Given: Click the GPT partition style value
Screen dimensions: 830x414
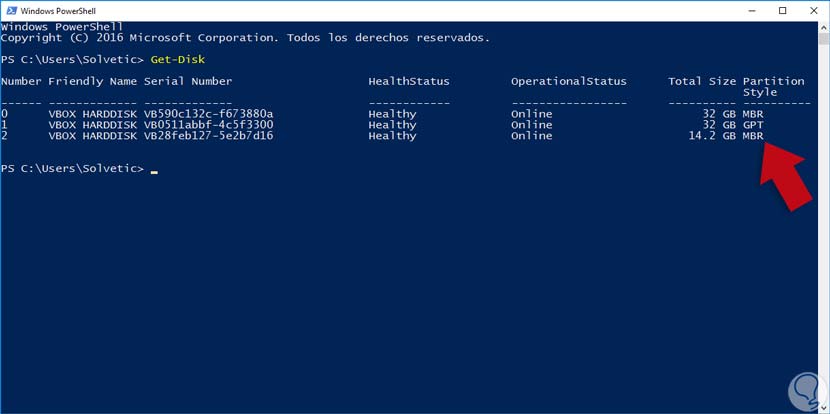Looking at the screenshot, I should pyautogui.click(x=753, y=125).
